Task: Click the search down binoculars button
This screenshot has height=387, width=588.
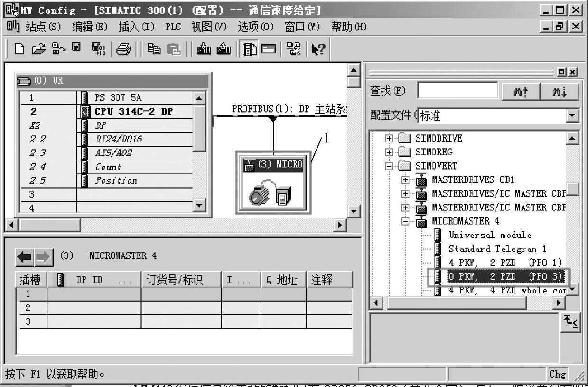Action: [560, 91]
